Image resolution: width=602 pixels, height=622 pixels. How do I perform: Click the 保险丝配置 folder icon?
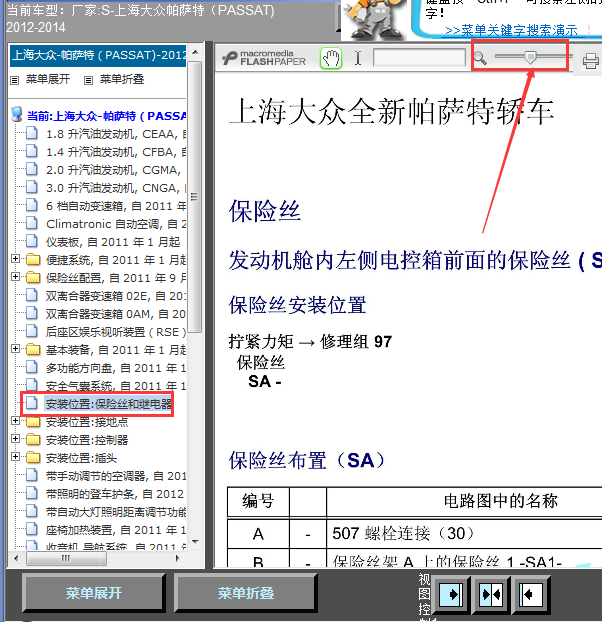[x=33, y=278]
